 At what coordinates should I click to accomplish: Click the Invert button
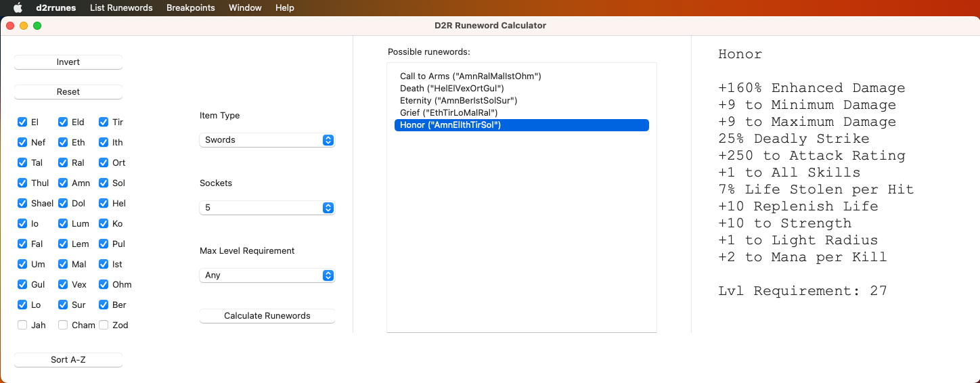pyautogui.click(x=68, y=62)
